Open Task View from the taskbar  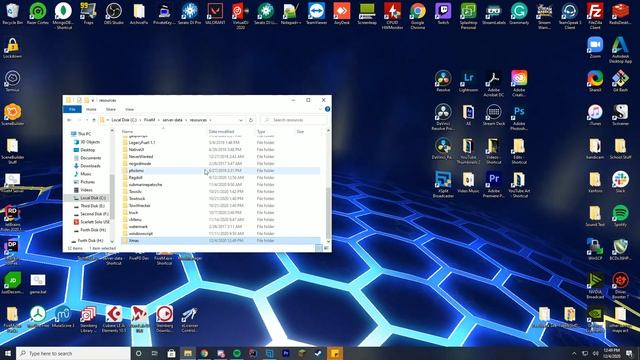[155, 353]
